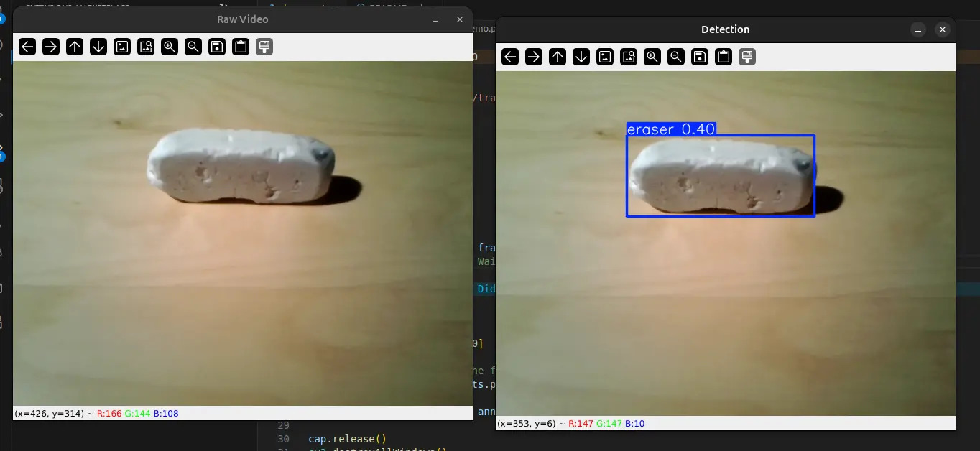The image size is (980, 451).
Task: Open the Detection properties window (brush icon)
Action: tap(747, 57)
